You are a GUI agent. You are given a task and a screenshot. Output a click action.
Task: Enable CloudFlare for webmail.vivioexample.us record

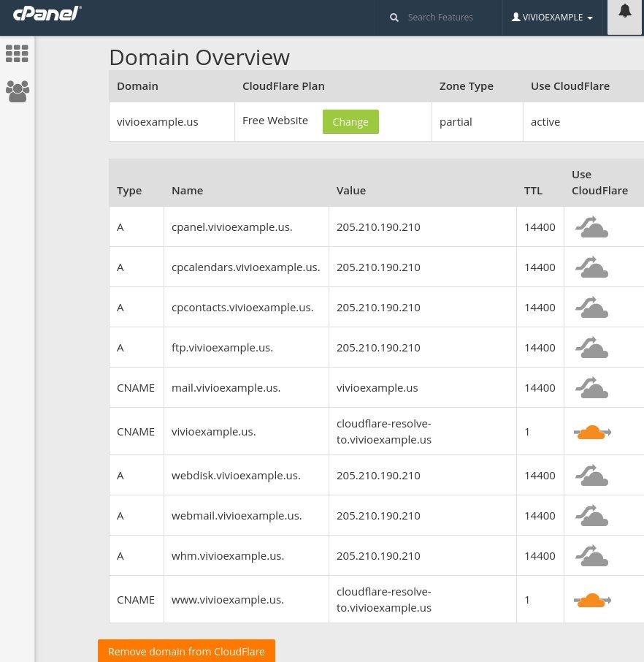[x=591, y=516]
